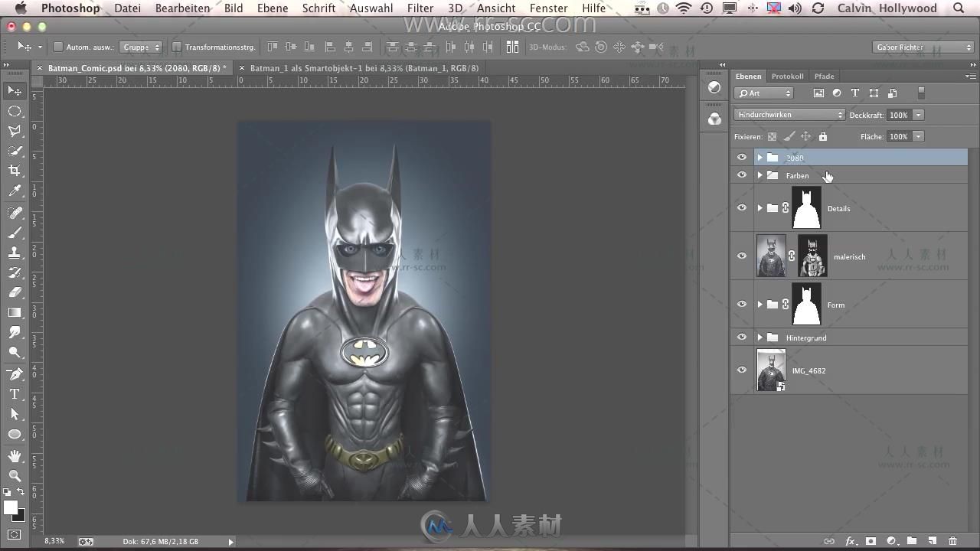Expand the 2080 group
980x551 pixels.
point(759,158)
